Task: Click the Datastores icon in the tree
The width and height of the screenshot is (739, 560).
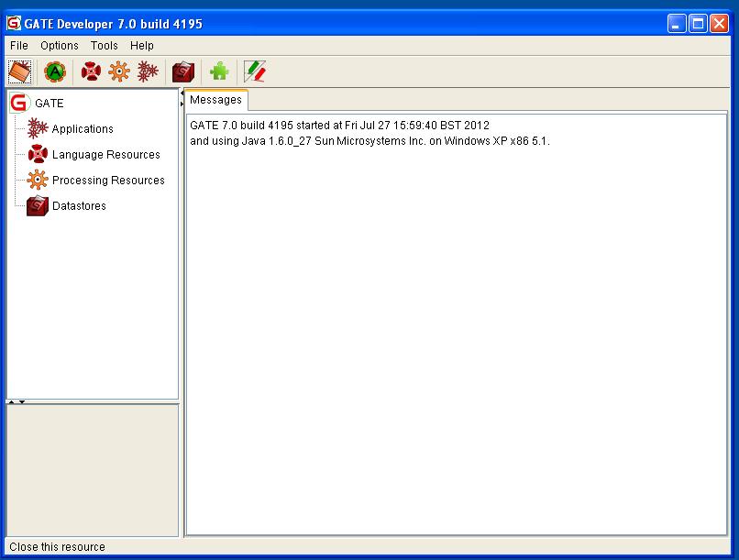Action: tap(38, 206)
